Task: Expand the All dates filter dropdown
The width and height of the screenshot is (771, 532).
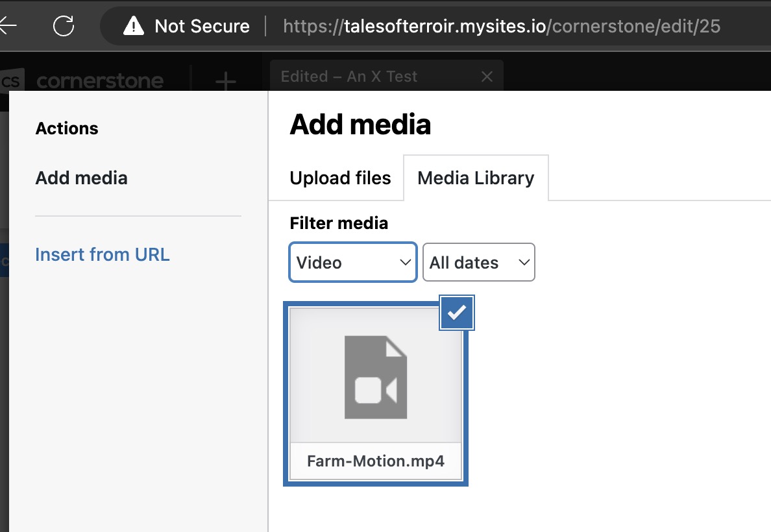Action: 478,263
